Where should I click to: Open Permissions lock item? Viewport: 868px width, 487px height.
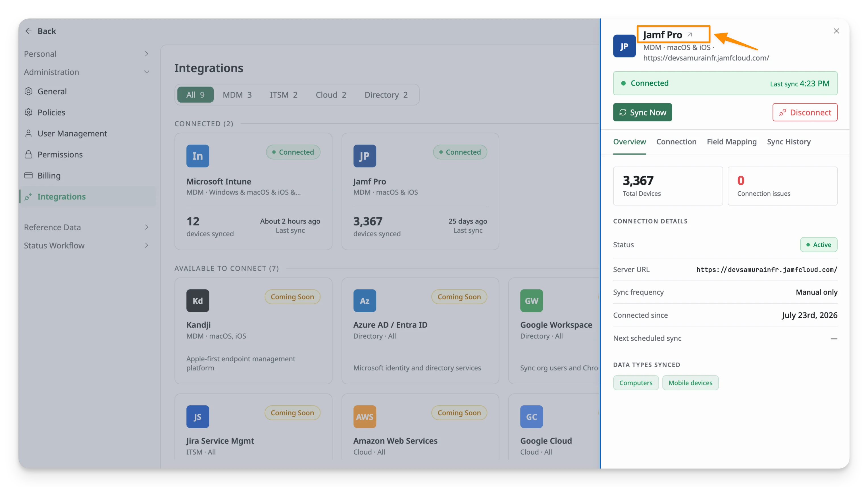click(60, 154)
